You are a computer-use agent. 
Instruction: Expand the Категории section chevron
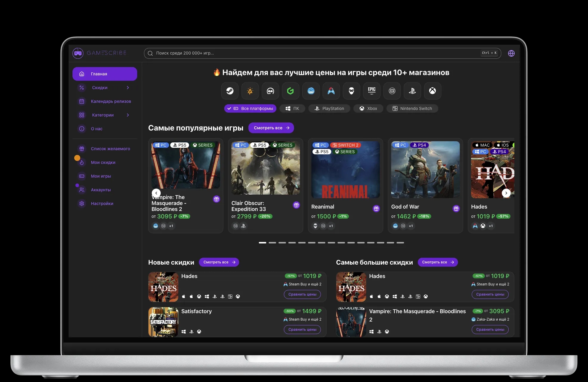128,115
